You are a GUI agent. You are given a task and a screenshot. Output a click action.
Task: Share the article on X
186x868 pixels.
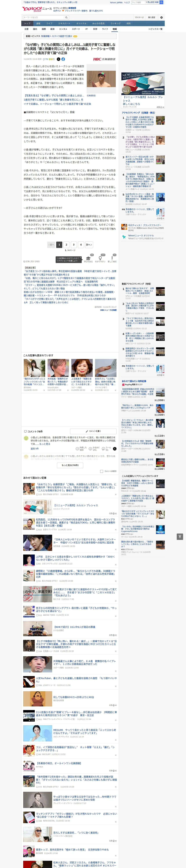[58, 59]
